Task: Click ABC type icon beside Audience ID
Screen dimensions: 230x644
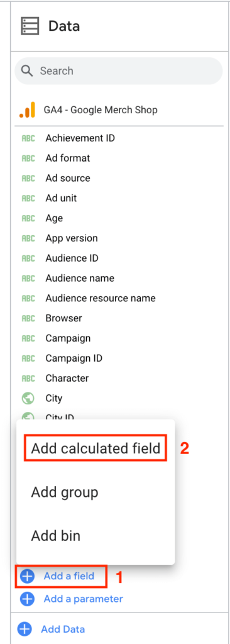Action: click(x=28, y=258)
